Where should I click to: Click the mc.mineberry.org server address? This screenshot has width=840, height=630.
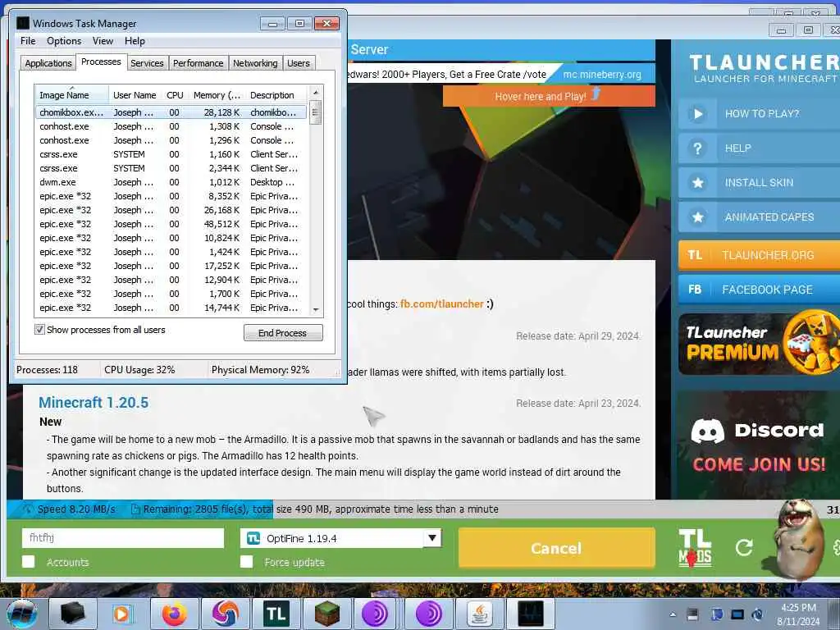pyautogui.click(x=602, y=75)
